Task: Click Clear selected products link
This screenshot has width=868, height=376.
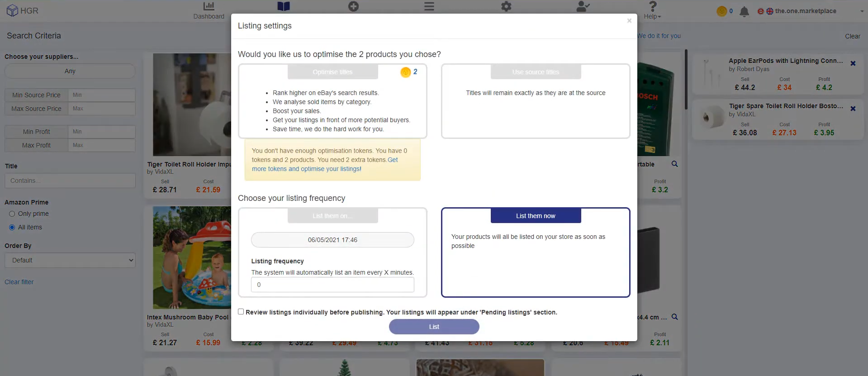Action: coord(853,36)
